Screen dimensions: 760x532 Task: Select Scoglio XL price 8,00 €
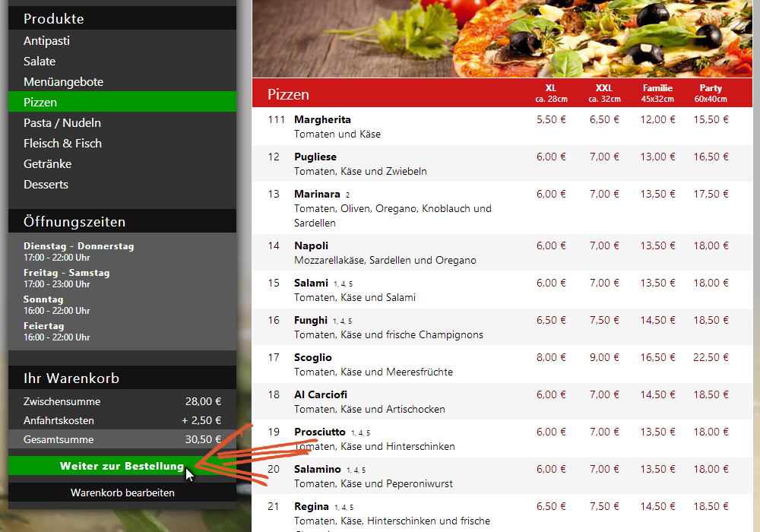point(551,358)
